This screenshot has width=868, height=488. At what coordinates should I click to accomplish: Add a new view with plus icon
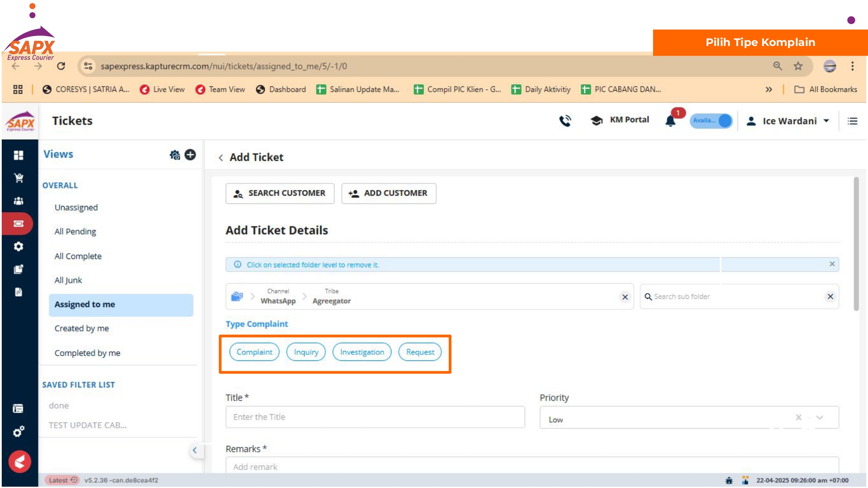point(190,155)
